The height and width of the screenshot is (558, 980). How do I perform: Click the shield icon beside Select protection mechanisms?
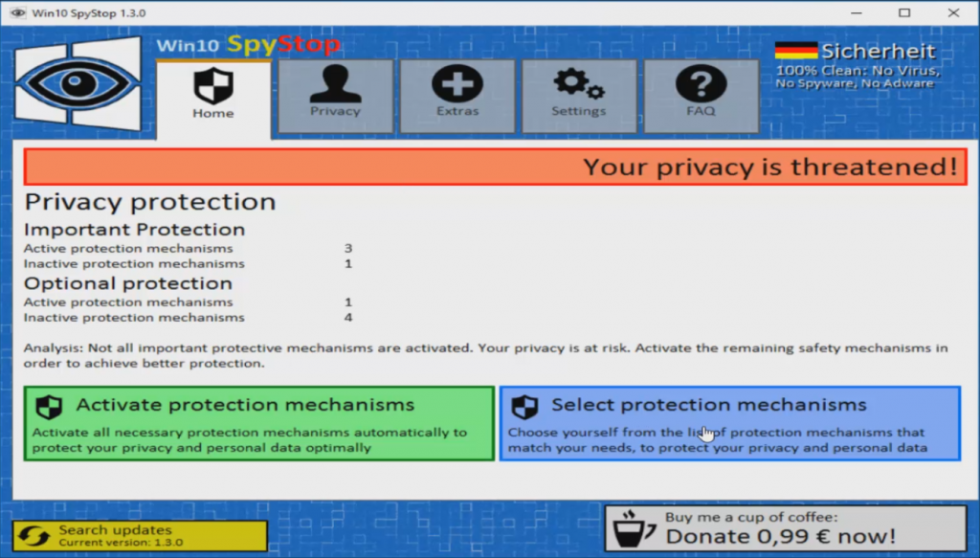[x=524, y=407]
